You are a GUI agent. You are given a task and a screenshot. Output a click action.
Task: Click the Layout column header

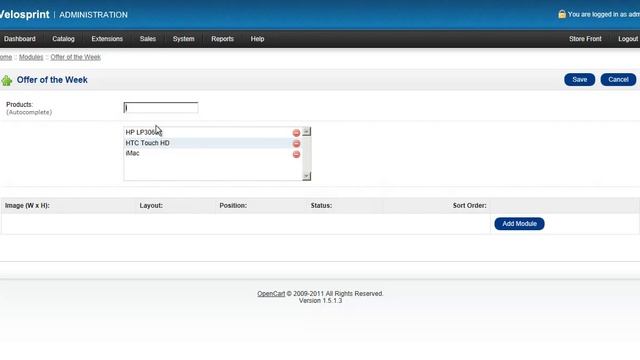coord(151,206)
